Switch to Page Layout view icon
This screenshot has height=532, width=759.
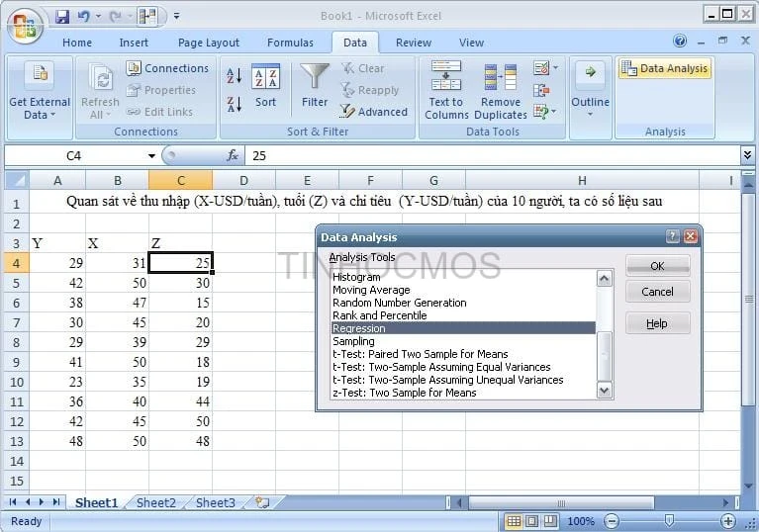pos(531,521)
